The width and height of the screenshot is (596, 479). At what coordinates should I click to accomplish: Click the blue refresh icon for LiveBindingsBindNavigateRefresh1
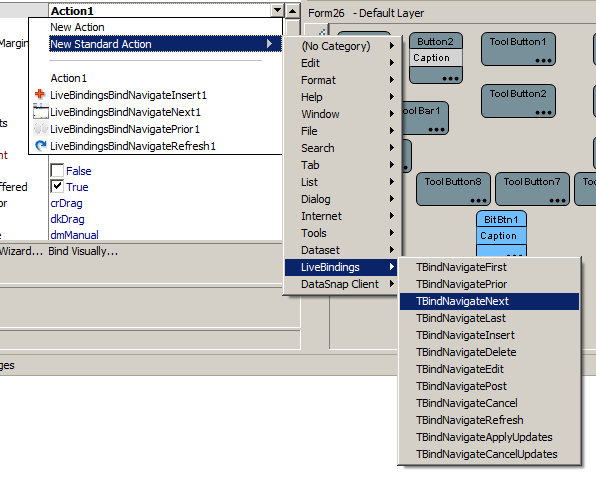tap(40, 146)
